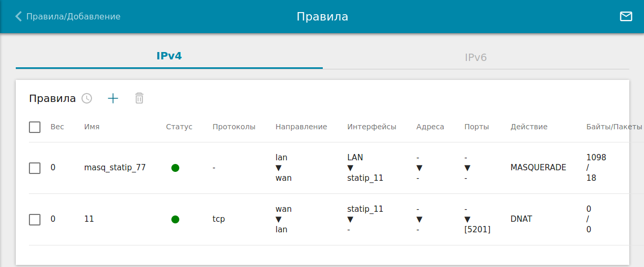The image size is (644, 267).
Task: Open the mail notifications icon
Action: click(x=626, y=16)
